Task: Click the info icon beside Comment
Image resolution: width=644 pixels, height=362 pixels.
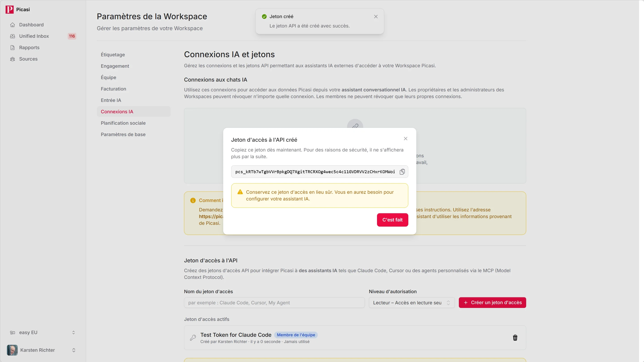Action: click(x=193, y=200)
